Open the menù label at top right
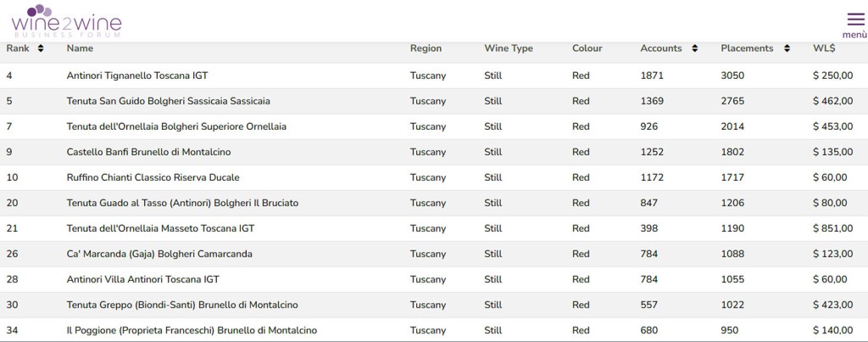The width and height of the screenshot is (868, 342). 854,35
